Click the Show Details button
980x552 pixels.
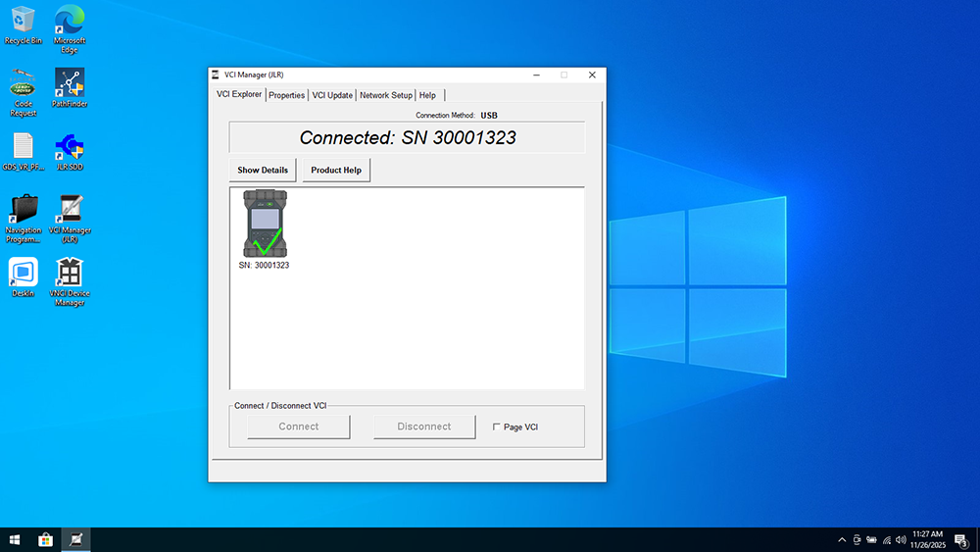(x=263, y=170)
